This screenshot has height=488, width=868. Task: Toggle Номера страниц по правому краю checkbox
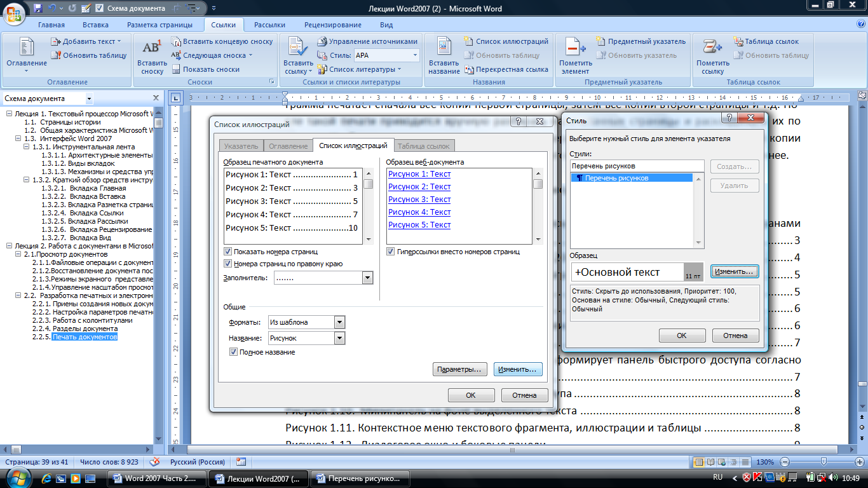pos(228,264)
